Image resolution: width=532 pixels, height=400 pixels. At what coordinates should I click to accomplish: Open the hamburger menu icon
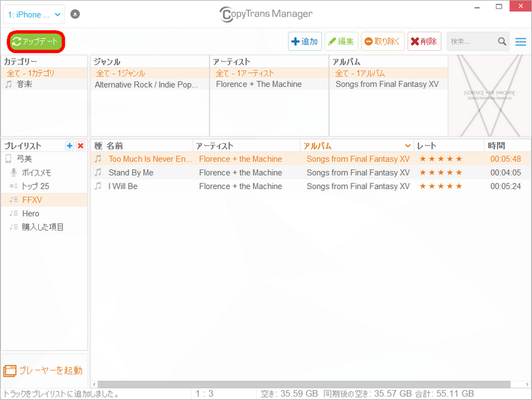[x=521, y=42]
